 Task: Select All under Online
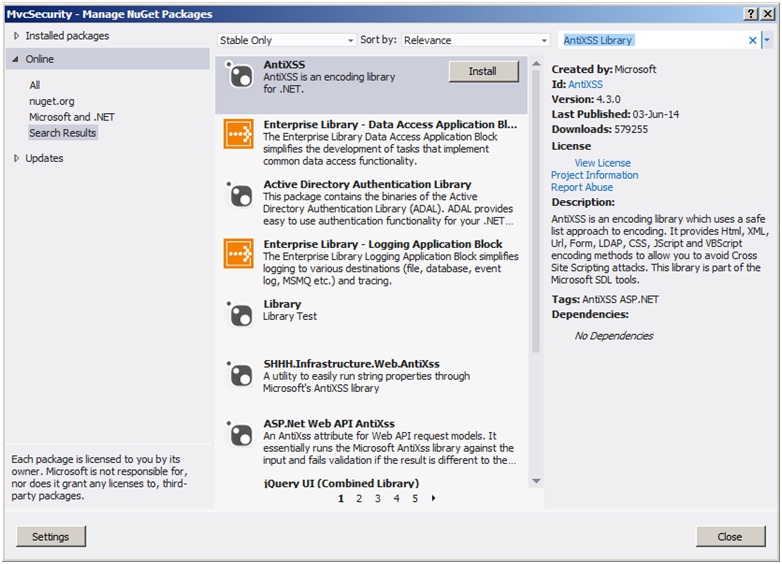pyautogui.click(x=34, y=85)
